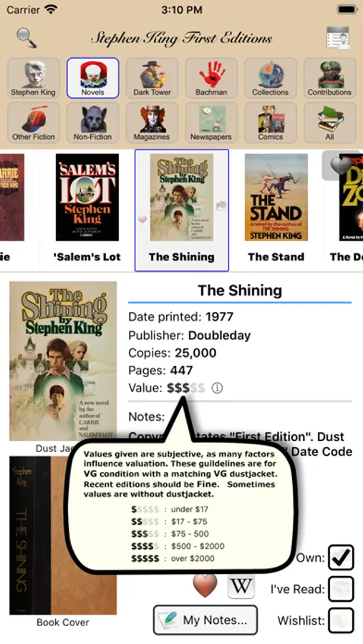
Task: Open the Dark Tower category
Action: [x=152, y=78]
